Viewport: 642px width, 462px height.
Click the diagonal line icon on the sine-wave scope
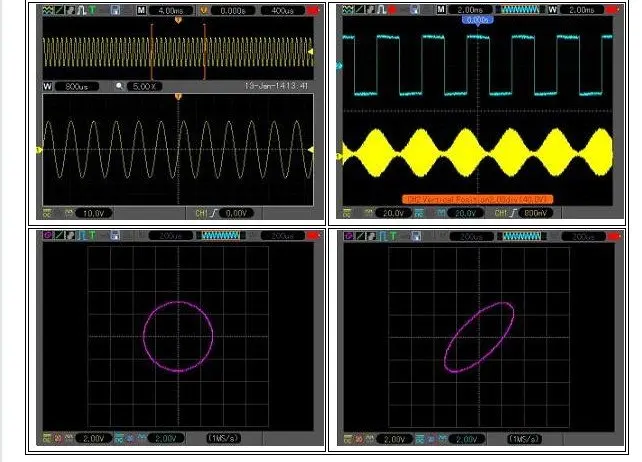point(59,10)
